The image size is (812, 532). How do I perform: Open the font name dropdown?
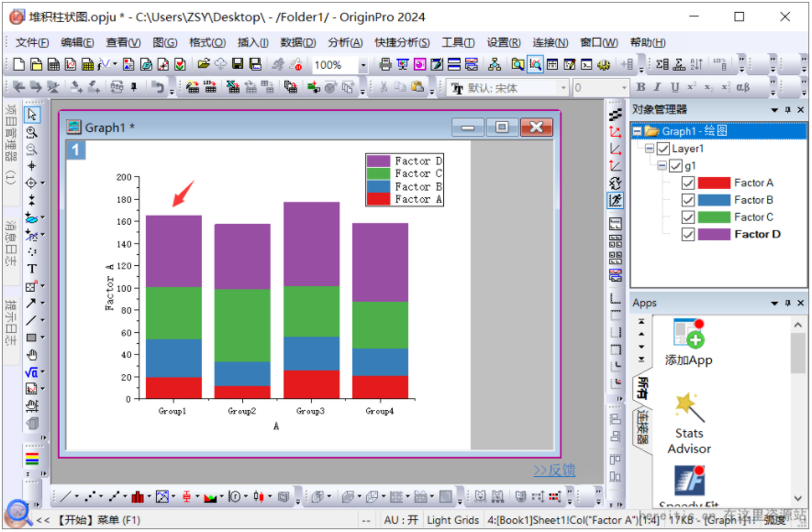tap(563, 88)
